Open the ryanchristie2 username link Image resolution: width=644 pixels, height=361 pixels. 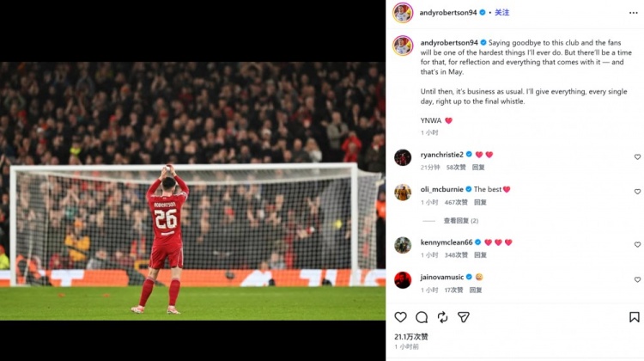click(441, 155)
